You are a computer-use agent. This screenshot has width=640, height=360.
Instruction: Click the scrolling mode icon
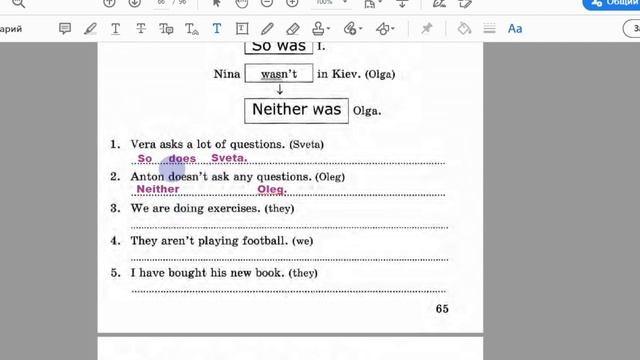[402, 3]
